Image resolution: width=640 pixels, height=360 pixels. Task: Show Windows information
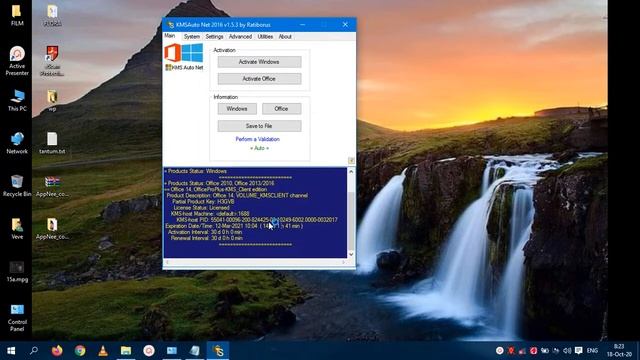pos(237,109)
